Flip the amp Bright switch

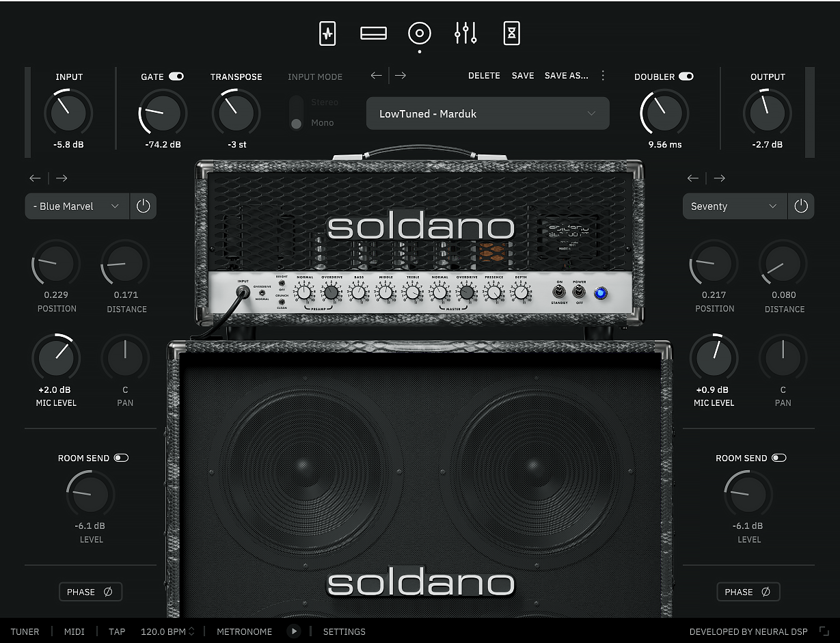pos(282,282)
